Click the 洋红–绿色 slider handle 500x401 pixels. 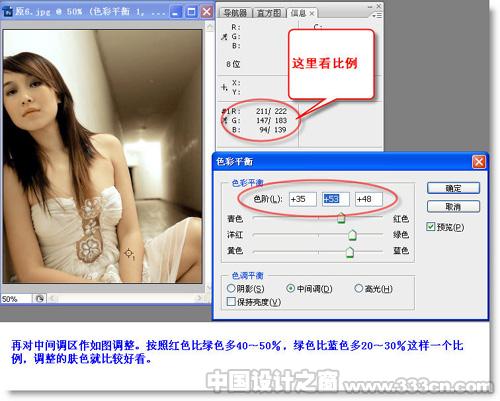pyautogui.click(x=352, y=235)
